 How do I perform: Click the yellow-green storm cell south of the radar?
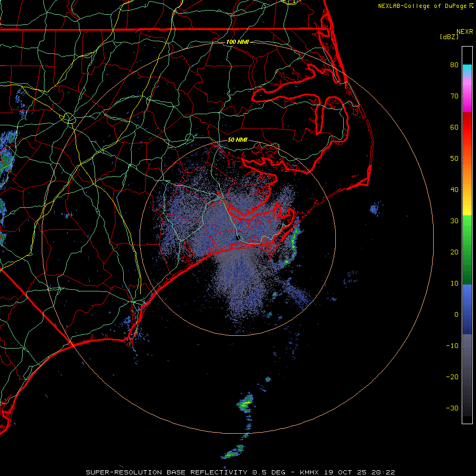coord(246,403)
